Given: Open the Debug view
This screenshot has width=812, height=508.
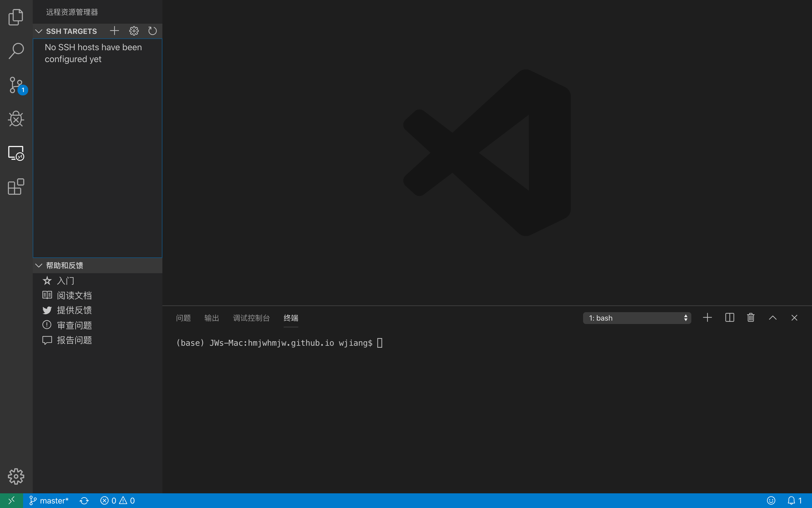Looking at the screenshot, I should point(16,119).
